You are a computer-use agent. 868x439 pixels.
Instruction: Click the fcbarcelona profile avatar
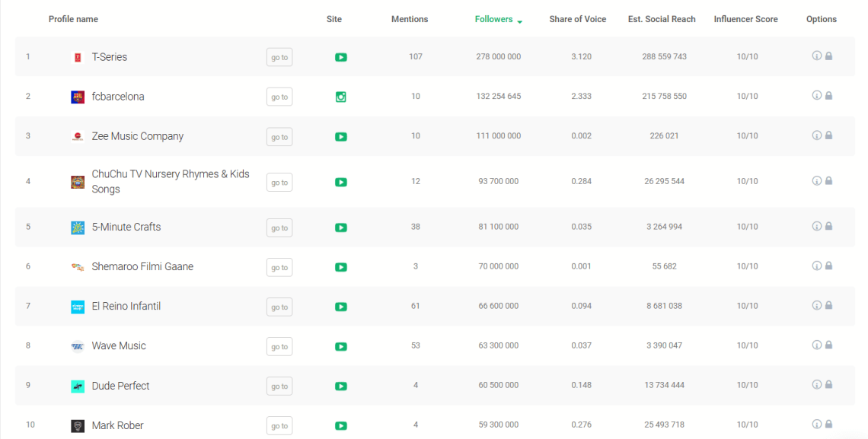(78, 97)
